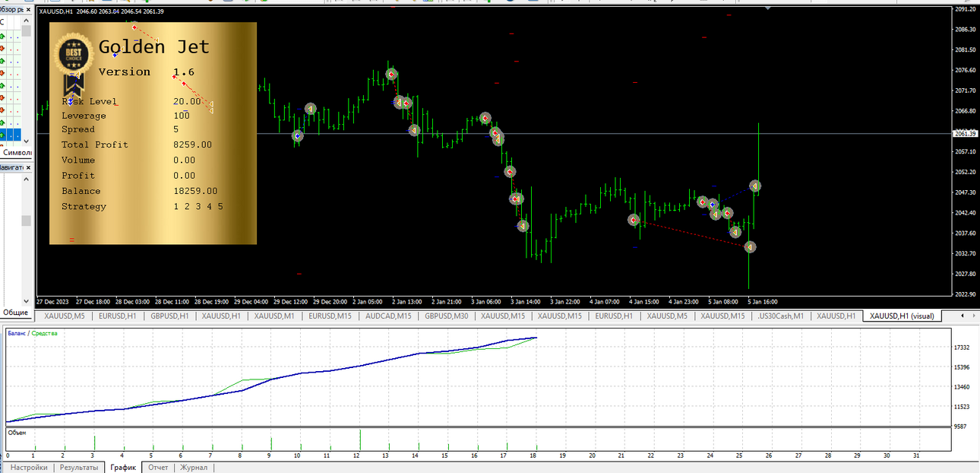Switch to the GBPUSD,M30 chart tab
This screenshot has width=980, height=473.
pos(447,316)
